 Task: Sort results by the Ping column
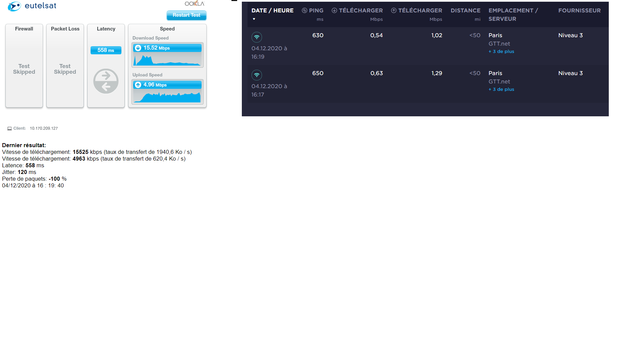(313, 10)
